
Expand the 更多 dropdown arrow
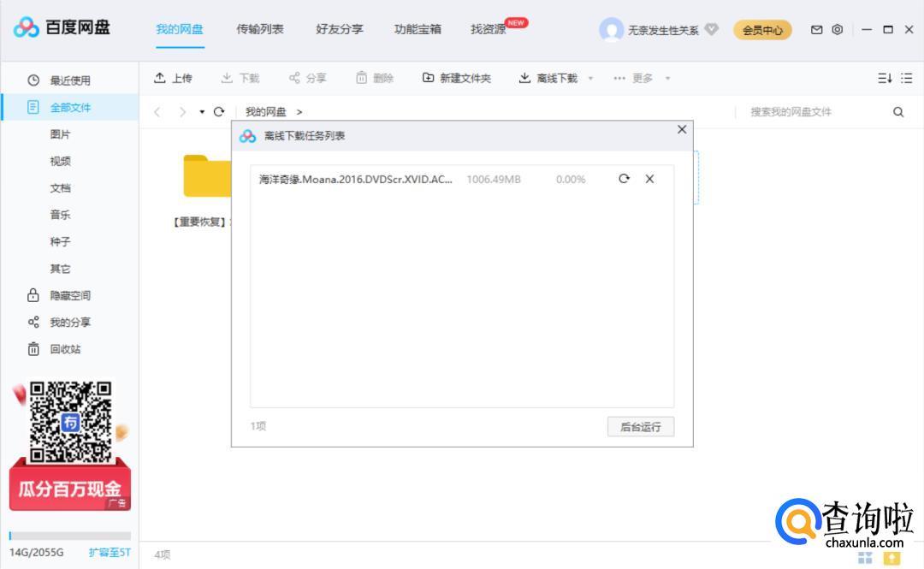coord(667,79)
